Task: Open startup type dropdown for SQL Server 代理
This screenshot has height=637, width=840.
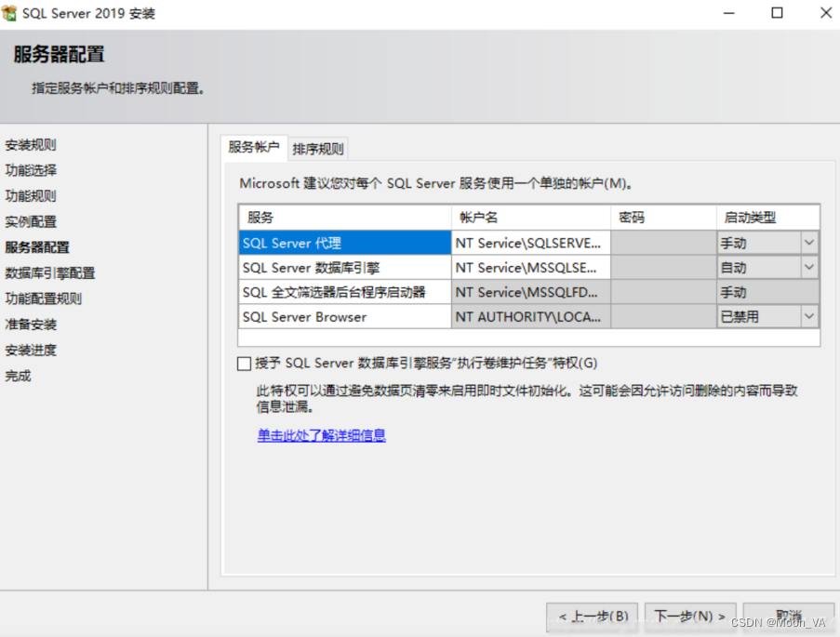Action: coord(809,243)
